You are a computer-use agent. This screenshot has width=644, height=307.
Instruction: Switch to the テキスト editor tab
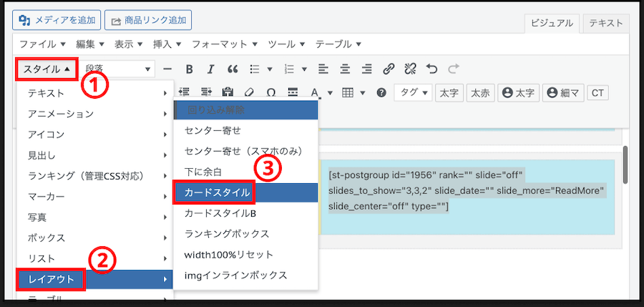(605, 24)
